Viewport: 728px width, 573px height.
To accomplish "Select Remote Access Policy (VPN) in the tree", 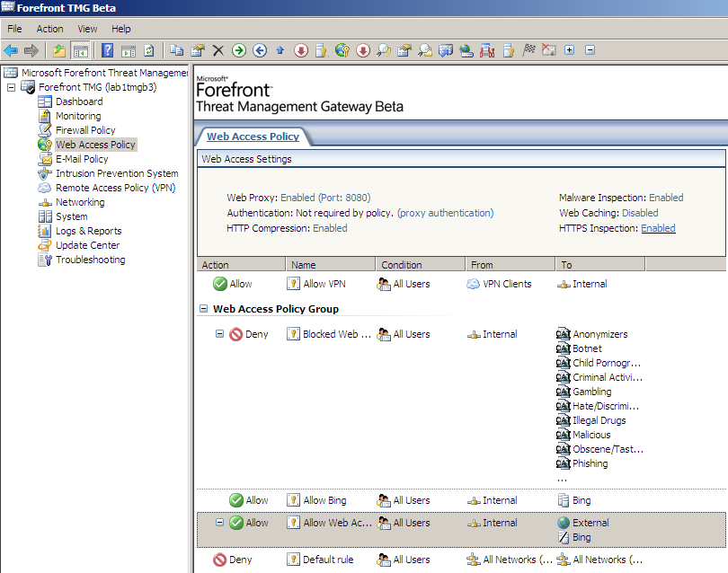I will pos(116,188).
